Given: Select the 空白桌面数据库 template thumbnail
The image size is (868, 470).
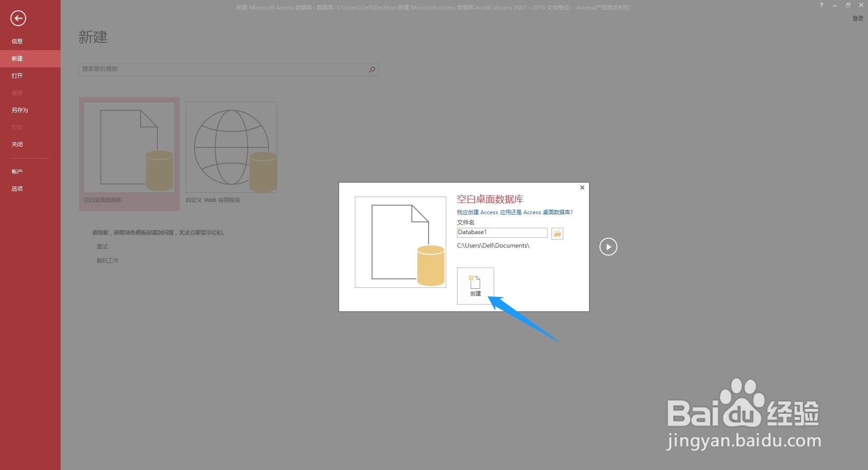Looking at the screenshot, I should tap(129, 154).
